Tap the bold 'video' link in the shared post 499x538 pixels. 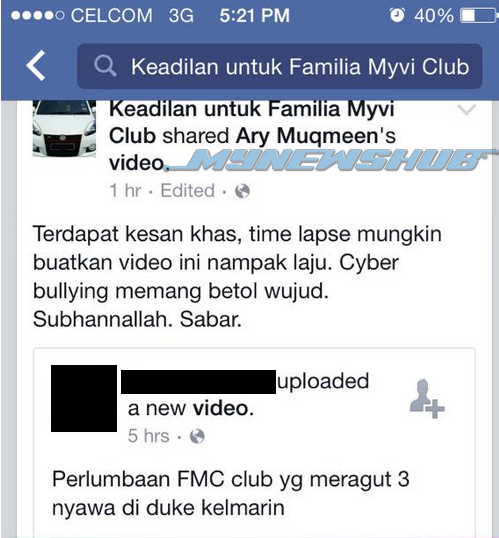pos(137,163)
